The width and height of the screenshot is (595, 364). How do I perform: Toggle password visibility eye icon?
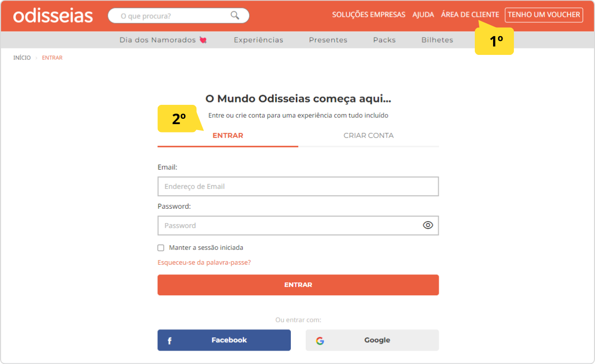pyautogui.click(x=428, y=225)
